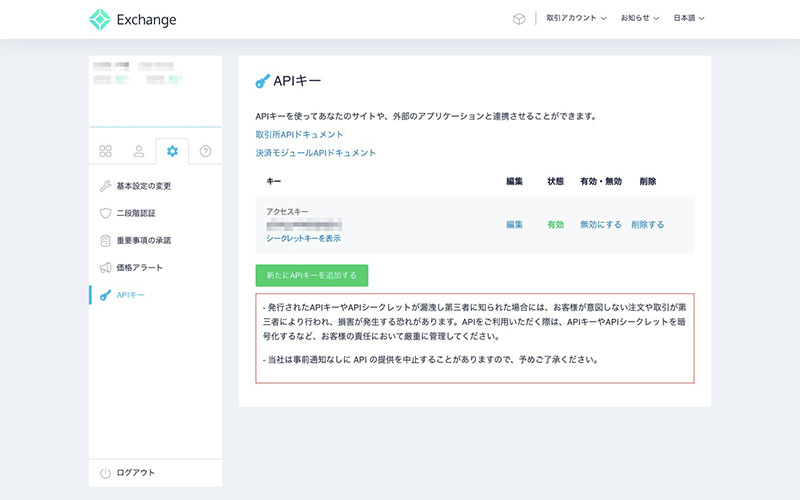The image size is (800, 500).
Task: Click ログアウト to log out
Action: click(135, 472)
